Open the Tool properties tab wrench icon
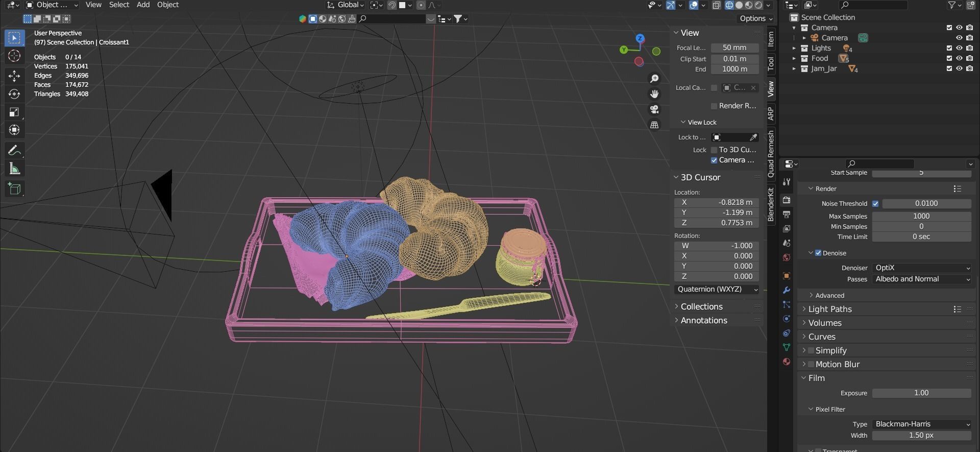Image resolution: width=980 pixels, height=452 pixels. click(x=787, y=182)
